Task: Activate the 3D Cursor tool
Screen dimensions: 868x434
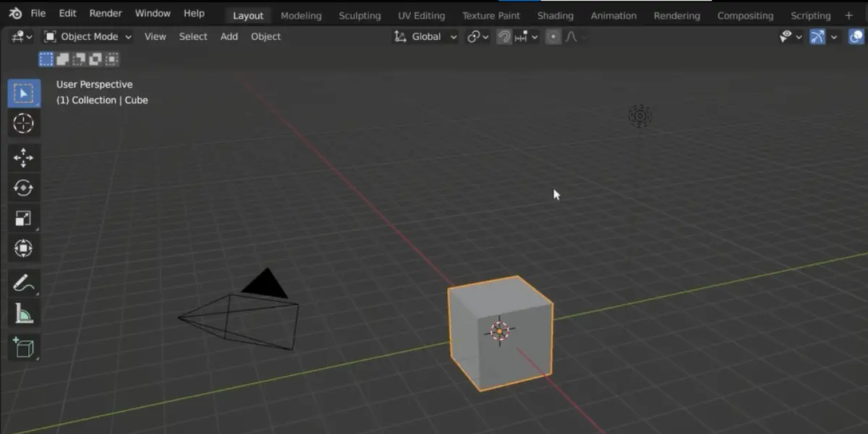Action: [x=24, y=124]
